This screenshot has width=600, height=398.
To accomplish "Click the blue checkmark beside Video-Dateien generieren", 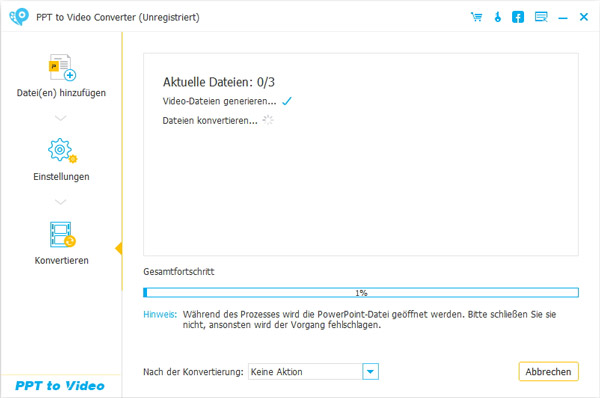I will 287,101.
